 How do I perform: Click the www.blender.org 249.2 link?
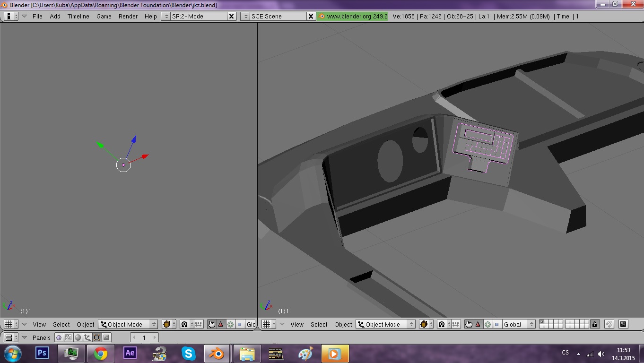pos(353,16)
